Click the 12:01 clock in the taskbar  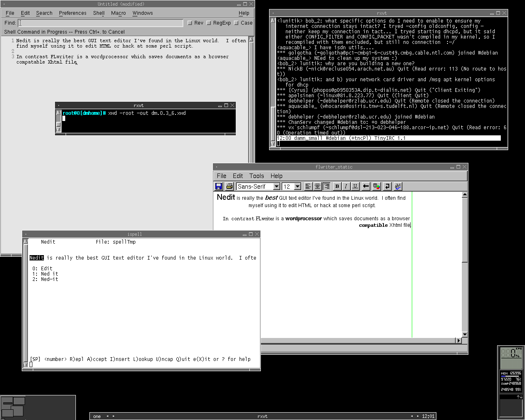coord(428,416)
